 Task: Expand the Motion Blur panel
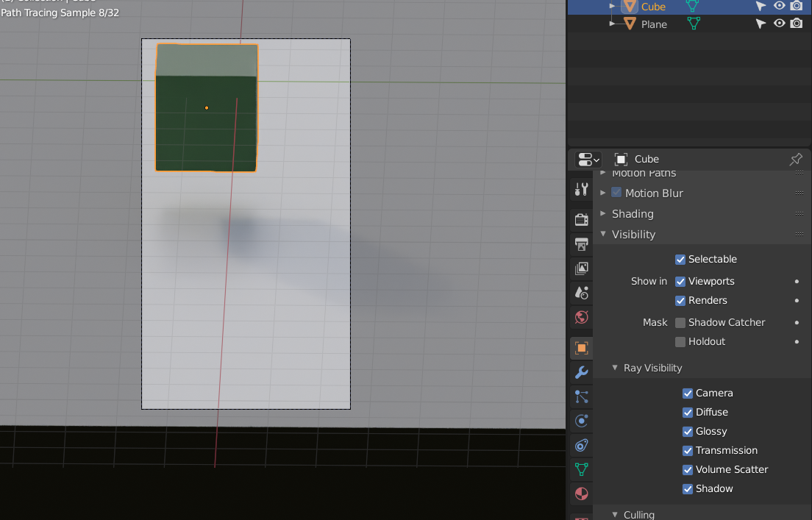click(x=603, y=193)
